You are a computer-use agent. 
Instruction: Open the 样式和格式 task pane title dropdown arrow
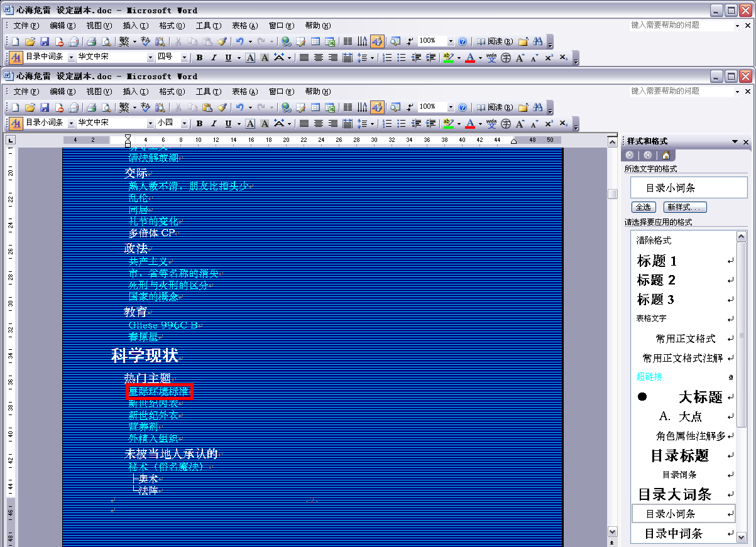(735, 142)
